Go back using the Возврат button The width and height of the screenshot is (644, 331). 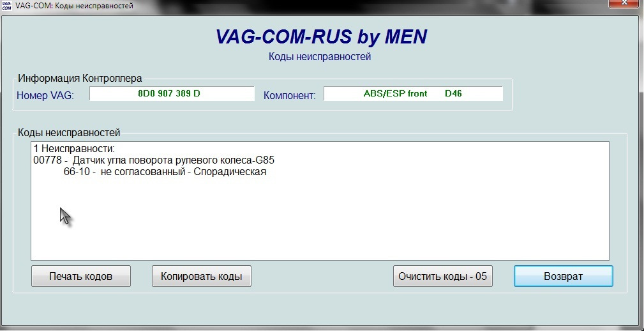(x=563, y=276)
